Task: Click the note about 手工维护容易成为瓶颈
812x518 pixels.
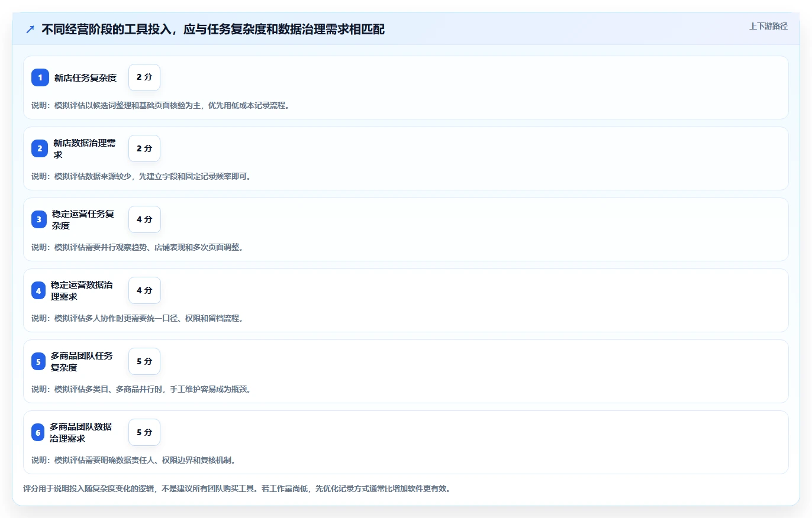Action: [141, 389]
